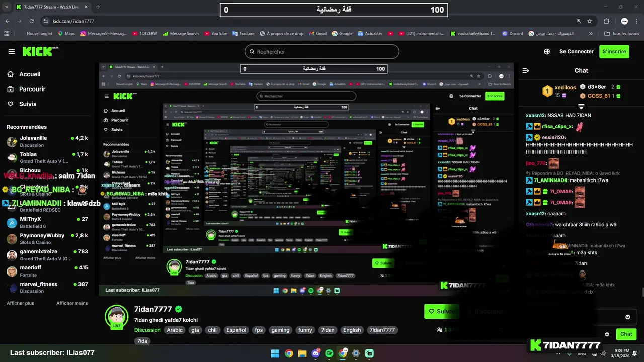
Task: Click the 7idan7777 streamer avatar with LIVE badge
Action: pyautogui.click(x=116, y=317)
